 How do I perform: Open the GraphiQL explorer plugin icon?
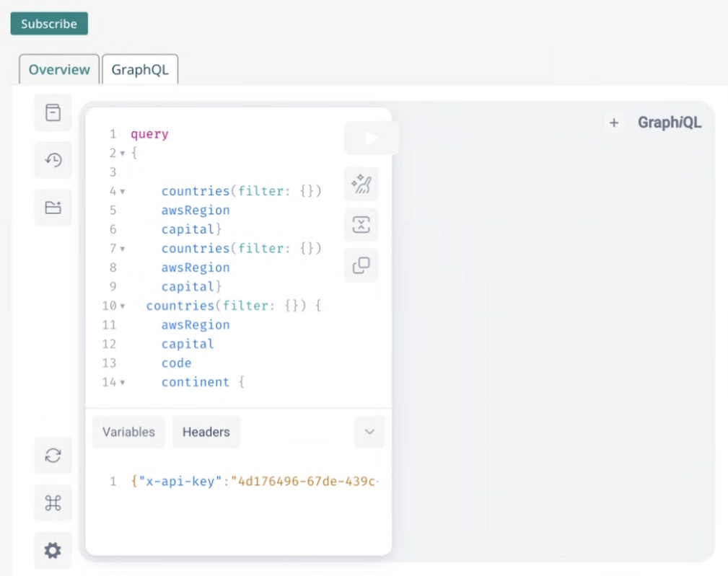point(53,208)
